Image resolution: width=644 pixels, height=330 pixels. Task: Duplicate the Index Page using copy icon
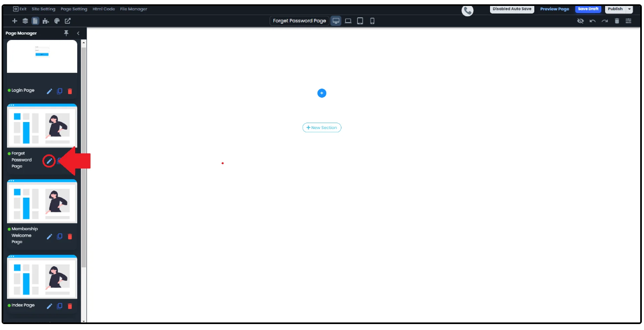59,306
